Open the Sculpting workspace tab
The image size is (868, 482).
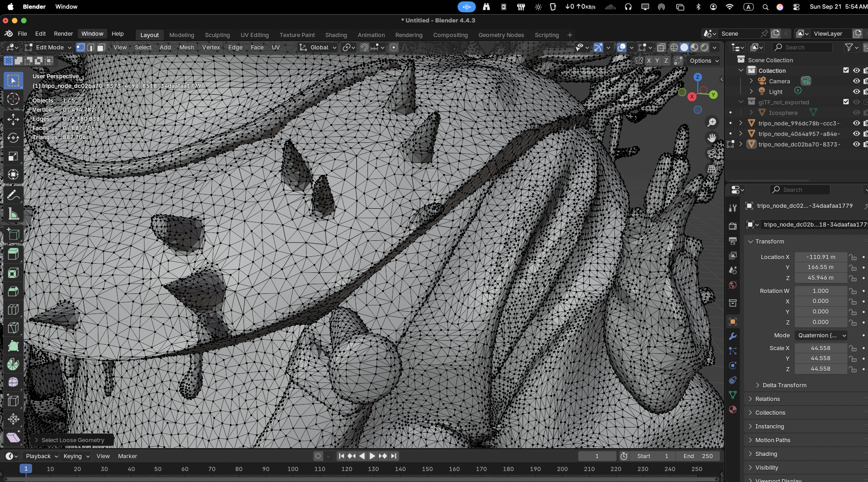pos(217,35)
